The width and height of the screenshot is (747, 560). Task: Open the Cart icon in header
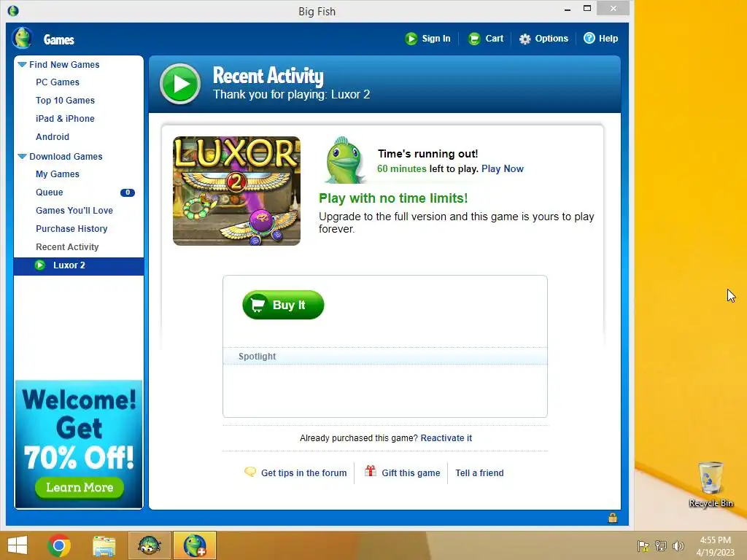[x=474, y=39]
